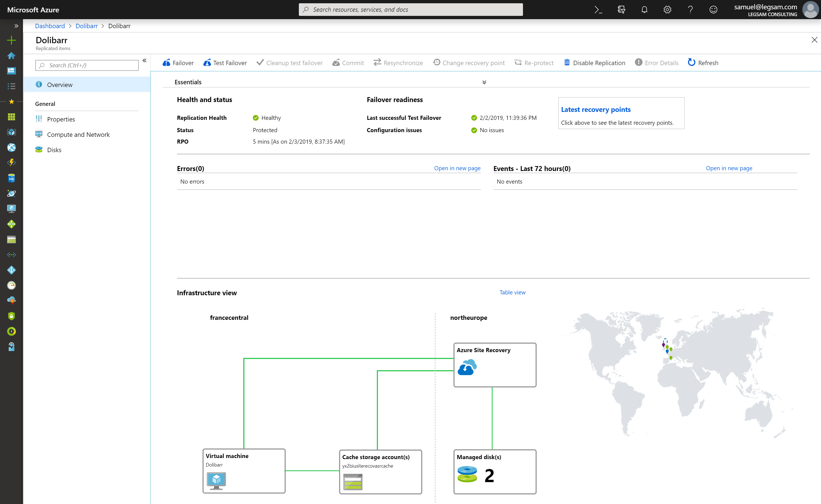Open Errors in new page
This screenshot has height=504, width=821.
(x=457, y=168)
